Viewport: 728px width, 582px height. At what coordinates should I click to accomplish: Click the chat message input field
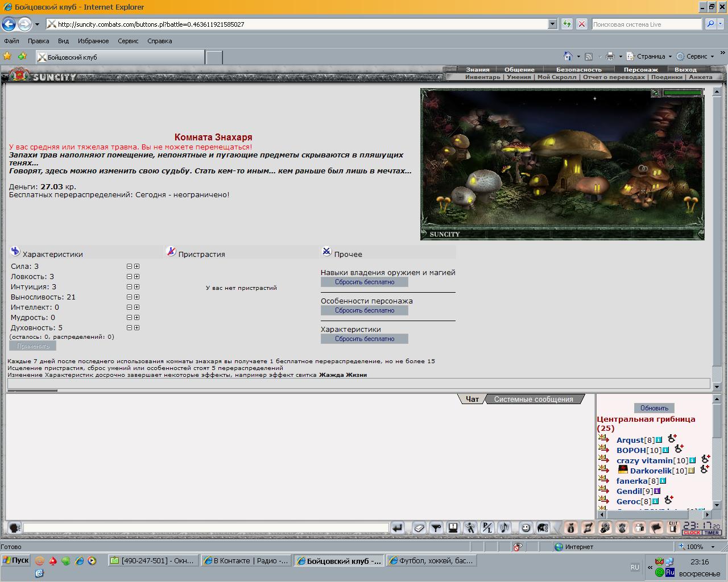[206, 528]
